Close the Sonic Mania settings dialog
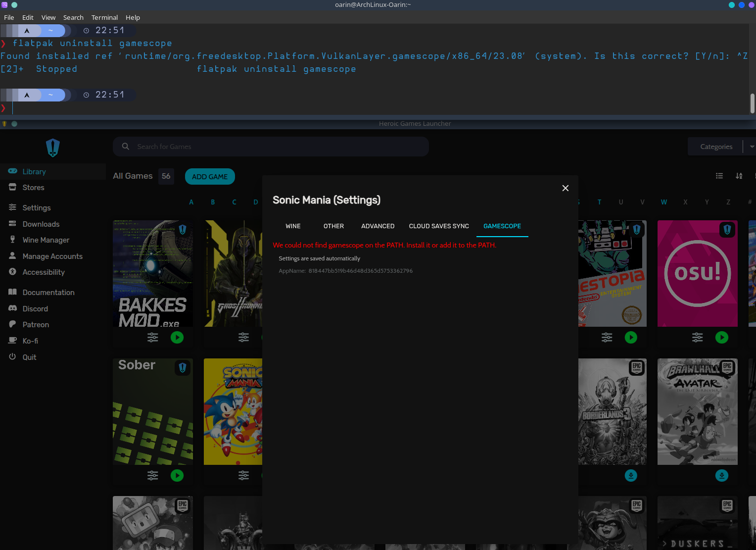756x550 pixels. [566, 188]
